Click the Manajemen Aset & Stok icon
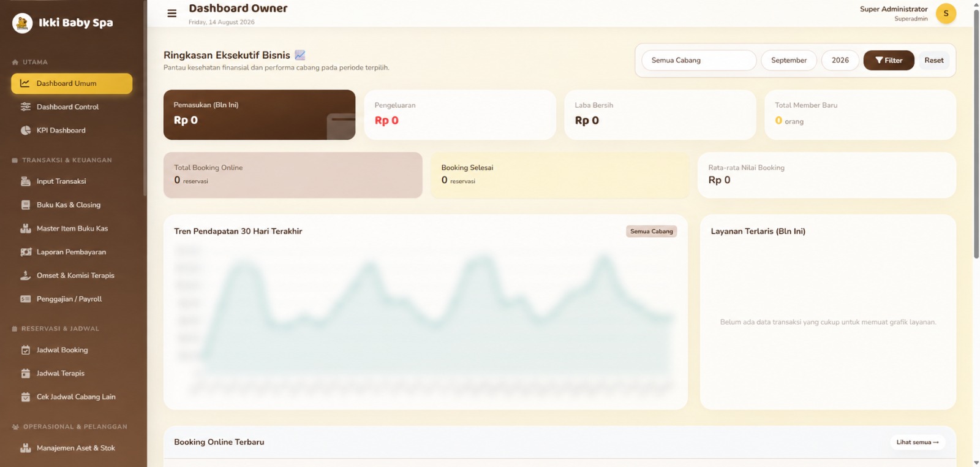This screenshot has height=467, width=980. click(26, 448)
